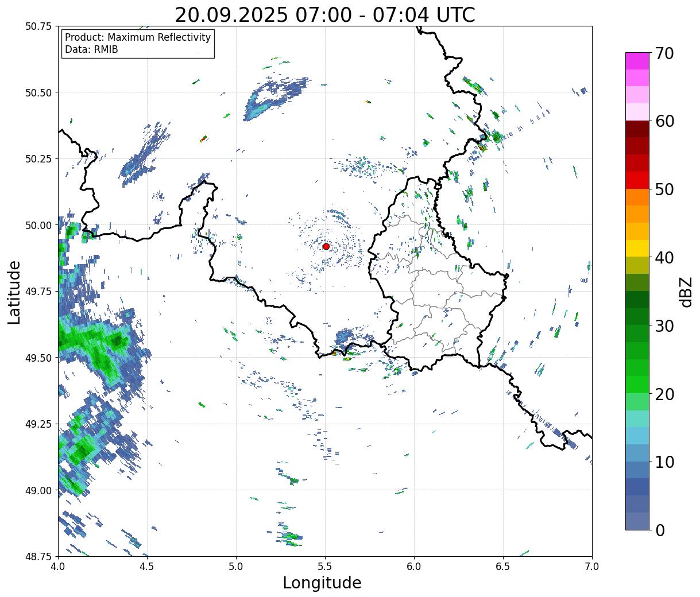The image size is (700, 597).
Task: Click latitude tick label 50.25
Action: pos(38,159)
